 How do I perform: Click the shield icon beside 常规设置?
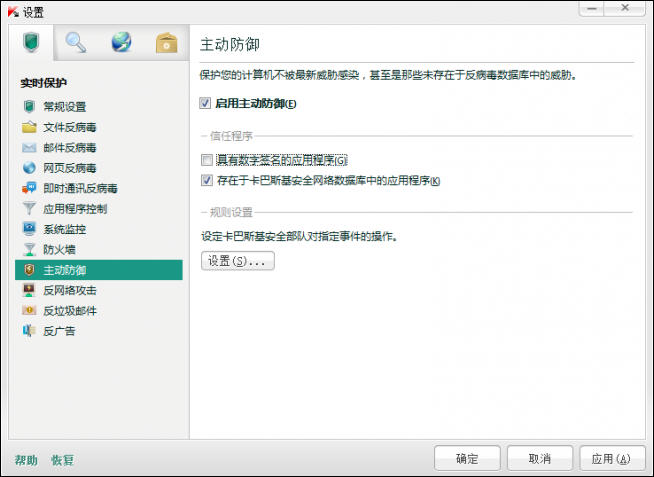point(29,107)
